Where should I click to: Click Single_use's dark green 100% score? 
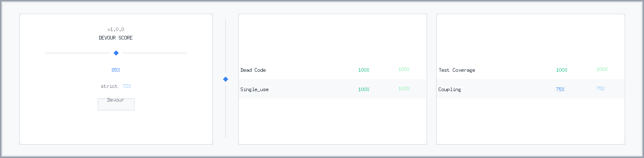364,89
